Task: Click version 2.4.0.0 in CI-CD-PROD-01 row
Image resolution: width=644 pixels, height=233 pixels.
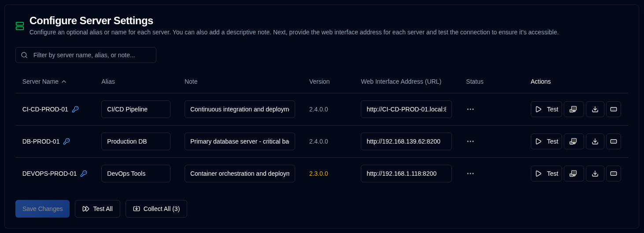Action: 318,109
